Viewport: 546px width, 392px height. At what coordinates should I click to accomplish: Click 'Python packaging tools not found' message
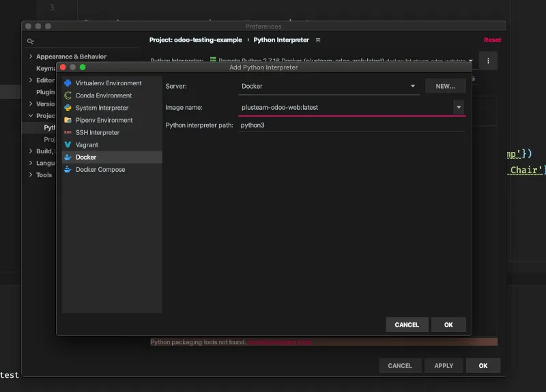[198, 342]
